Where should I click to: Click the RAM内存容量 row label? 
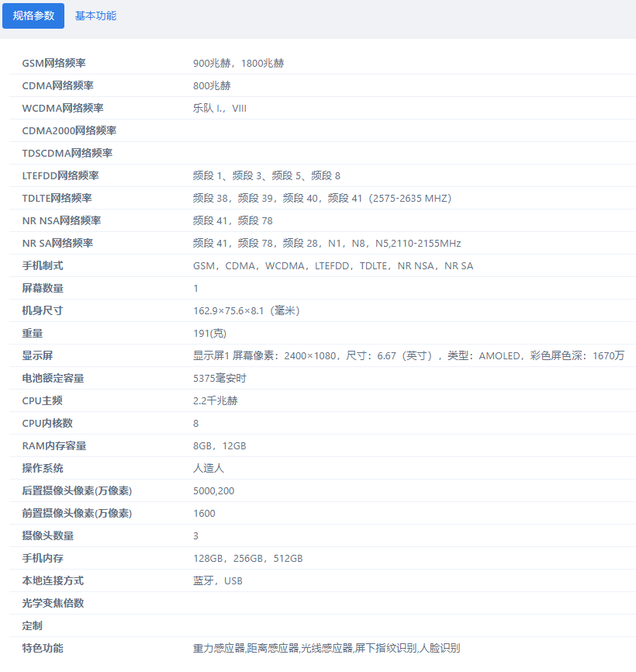coord(54,446)
